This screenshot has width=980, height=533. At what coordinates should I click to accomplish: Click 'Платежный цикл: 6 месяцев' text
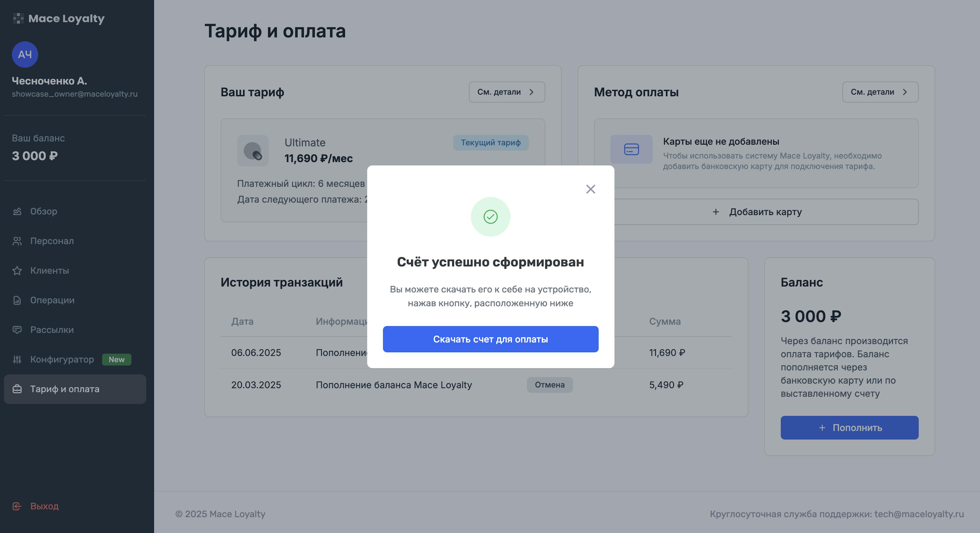301,184
